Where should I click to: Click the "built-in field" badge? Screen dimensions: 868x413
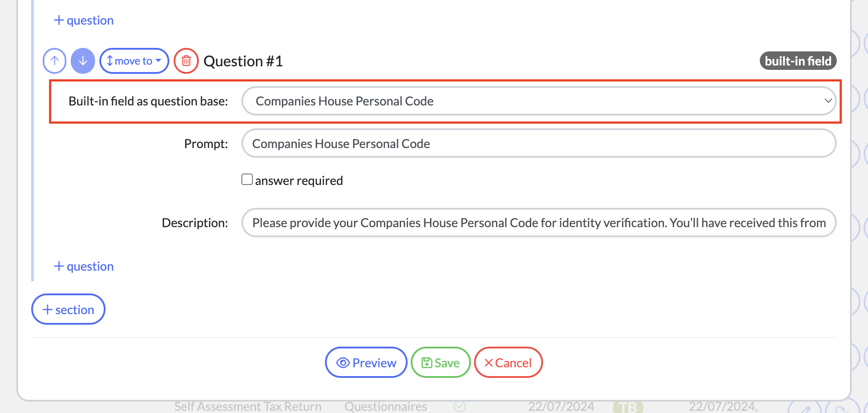(x=798, y=61)
